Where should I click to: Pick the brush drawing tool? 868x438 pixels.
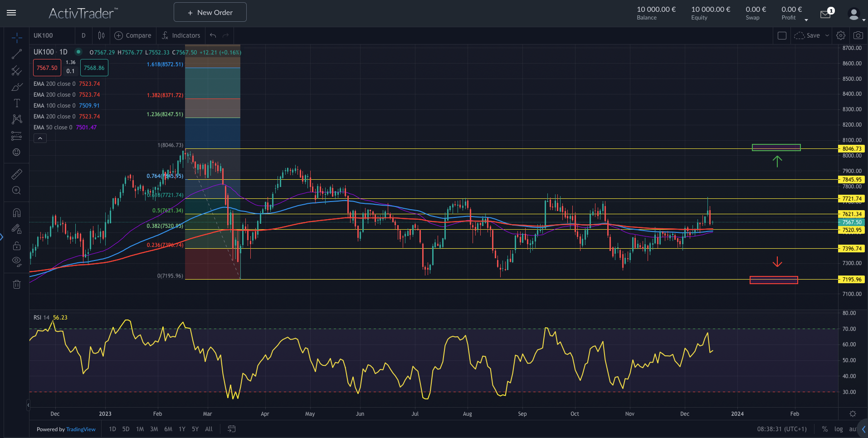coord(17,87)
